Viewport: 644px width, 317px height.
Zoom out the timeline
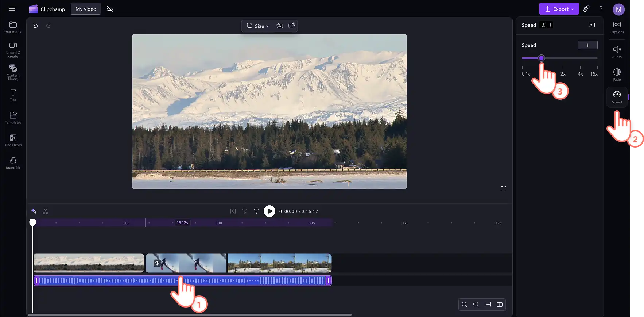pos(464,304)
